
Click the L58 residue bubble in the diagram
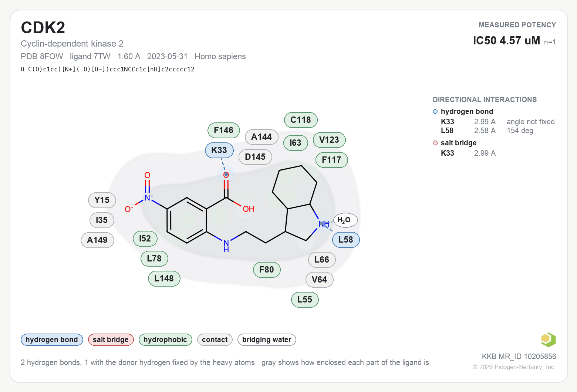(x=346, y=240)
